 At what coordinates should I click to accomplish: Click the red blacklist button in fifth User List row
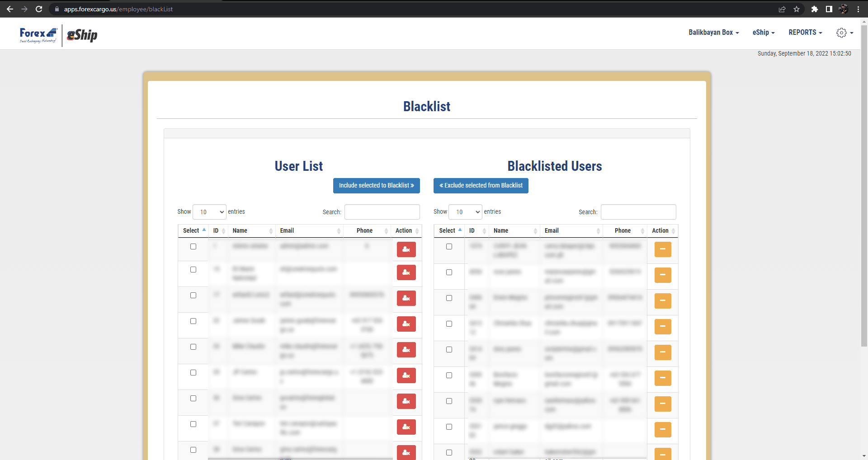coord(406,350)
